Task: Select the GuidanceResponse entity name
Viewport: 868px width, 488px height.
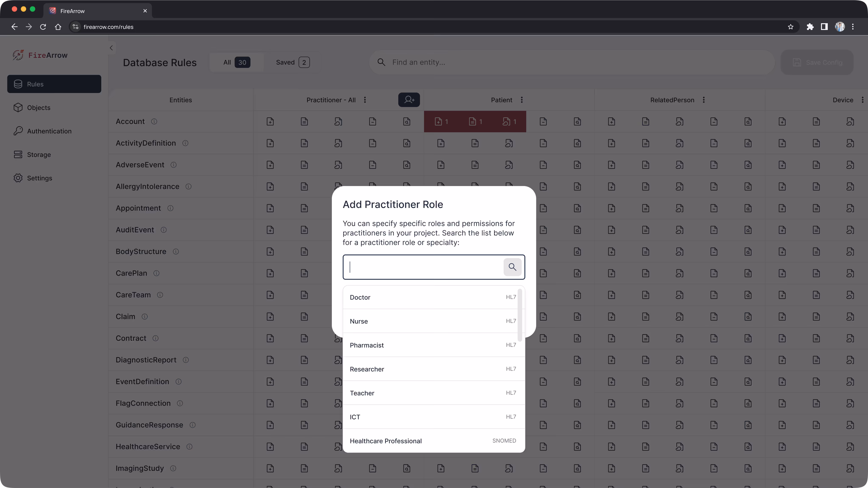Action: coord(150,425)
